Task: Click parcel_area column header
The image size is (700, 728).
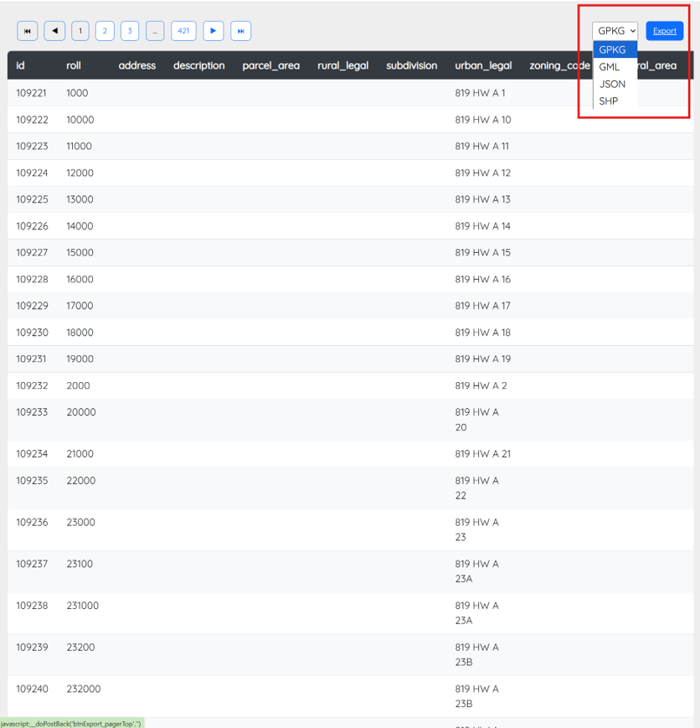Action: (270, 65)
